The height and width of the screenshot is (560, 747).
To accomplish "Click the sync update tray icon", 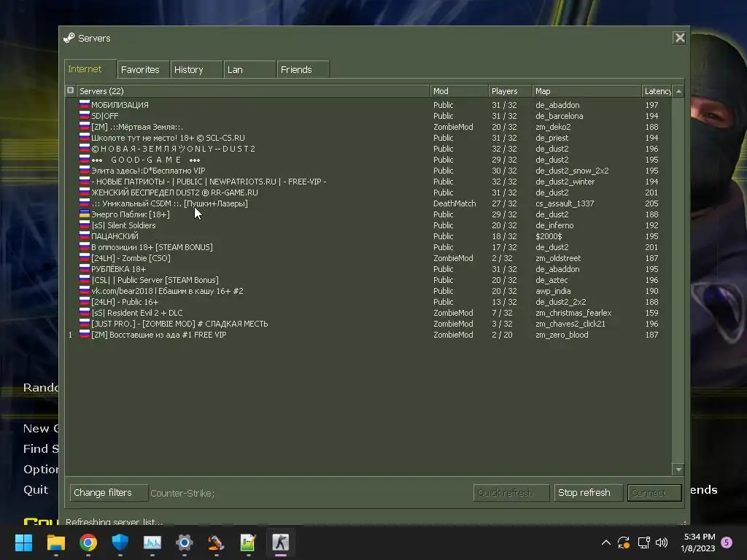I will (624, 542).
